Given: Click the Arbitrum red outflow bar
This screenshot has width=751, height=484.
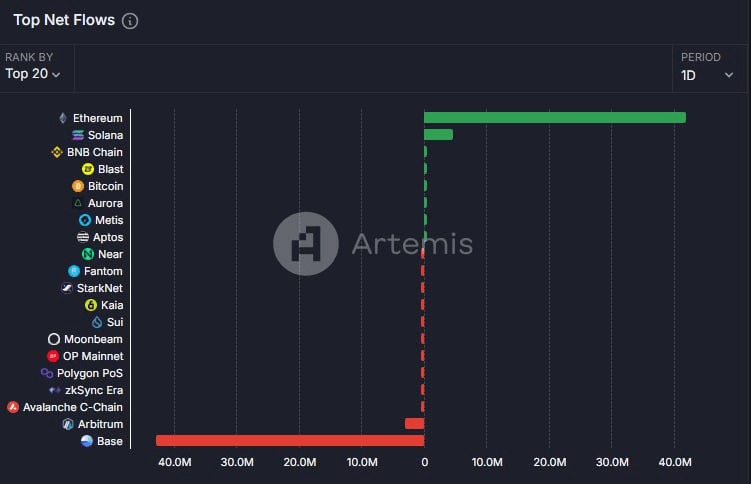Looking at the screenshot, I should coord(414,424).
